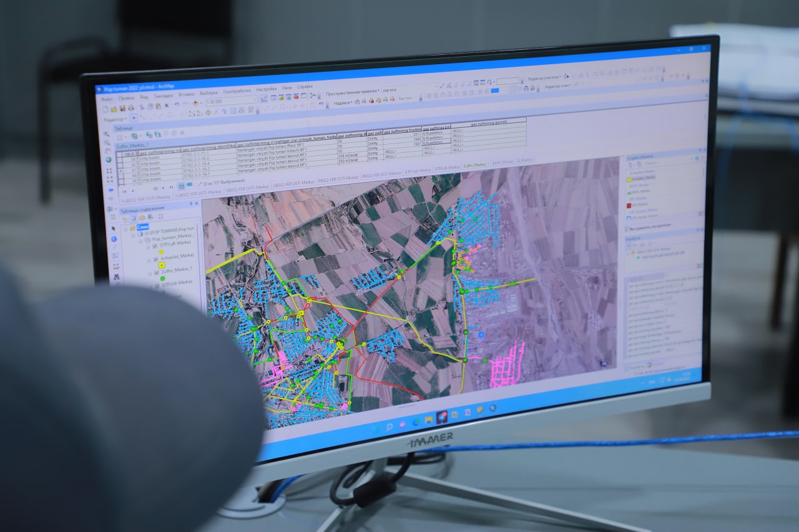Select the Identify tool in the side toolbar
This screenshot has width=799, height=532.
tap(114, 239)
